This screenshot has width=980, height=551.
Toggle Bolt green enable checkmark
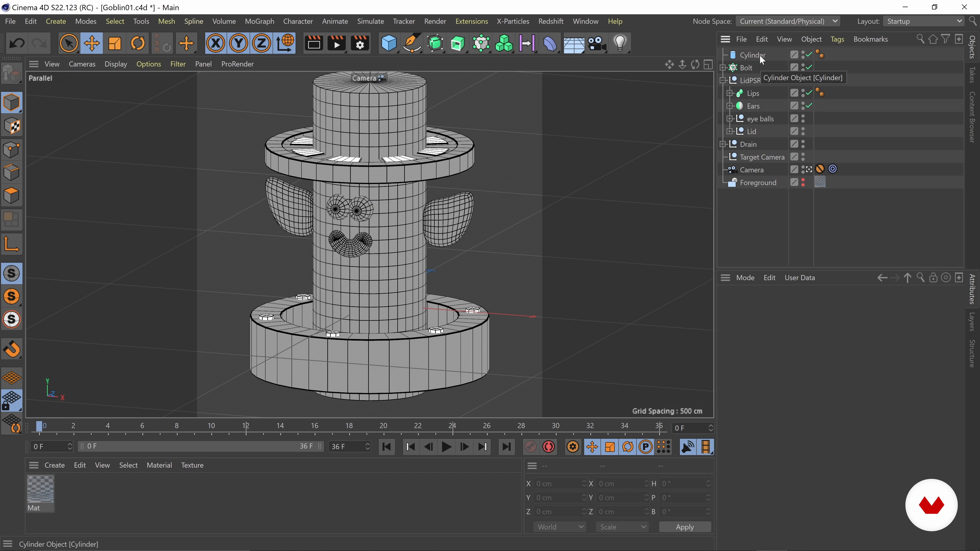(809, 67)
